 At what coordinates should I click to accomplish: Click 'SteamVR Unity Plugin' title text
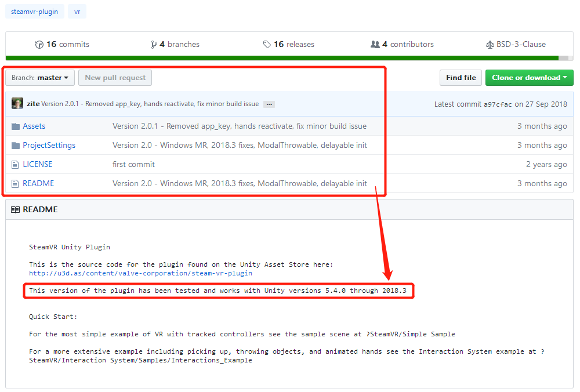[x=70, y=247]
